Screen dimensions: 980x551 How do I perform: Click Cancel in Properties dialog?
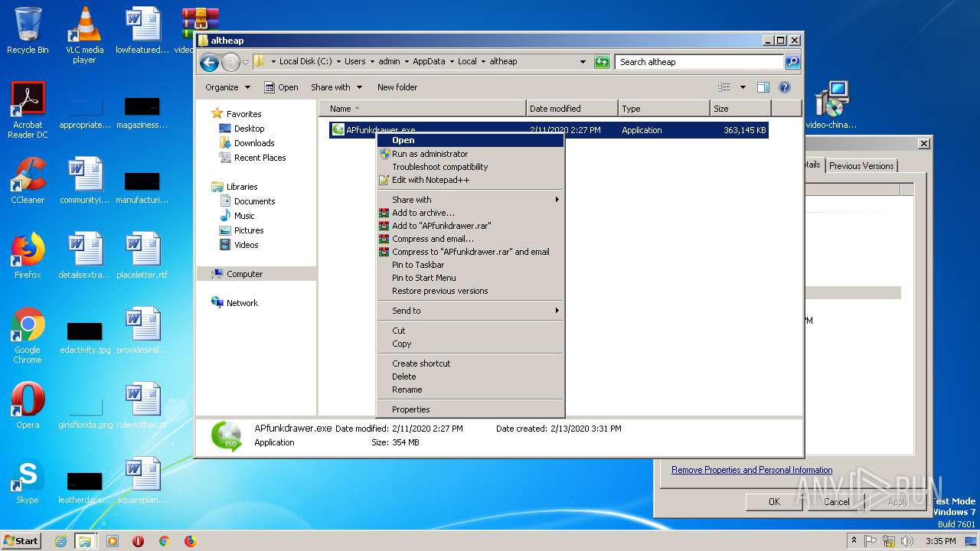pos(836,502)
